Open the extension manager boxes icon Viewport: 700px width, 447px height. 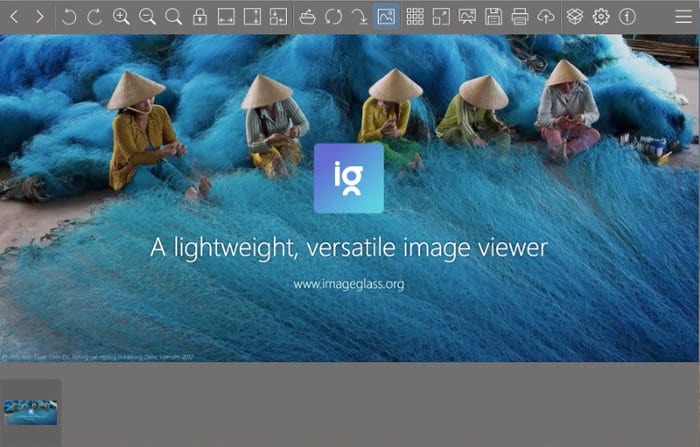tap(575, 17)
